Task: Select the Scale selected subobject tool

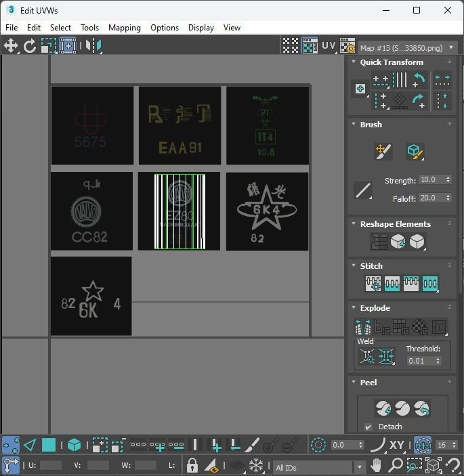Action: 49,46
